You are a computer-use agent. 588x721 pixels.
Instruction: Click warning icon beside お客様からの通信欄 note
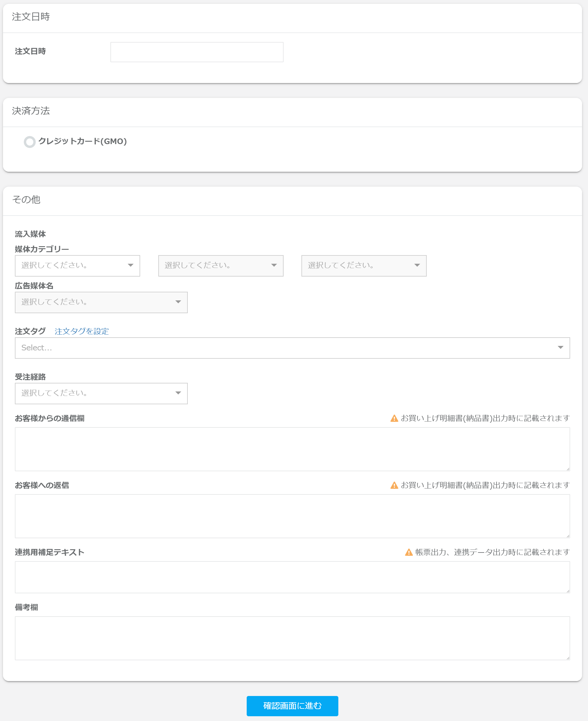coord(394,419)
